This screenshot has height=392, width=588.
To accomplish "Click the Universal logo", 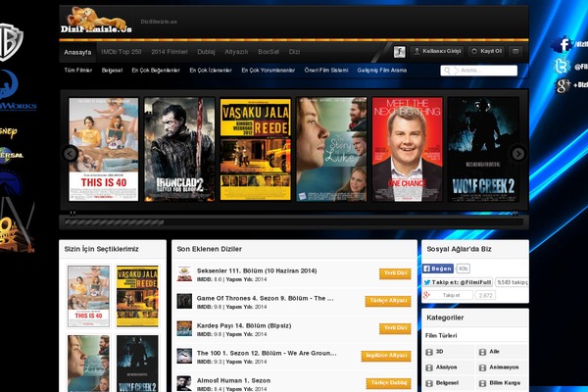I will [11, 155].
